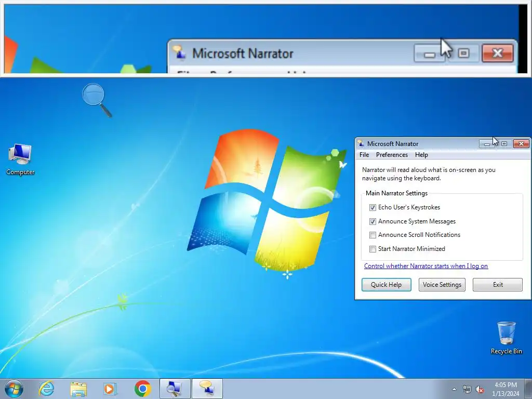Image resolution: width=532 pixels, height=399 pixels.
Task: Switch to the Narrator taskbar button
Action: (x=207, y=389)
